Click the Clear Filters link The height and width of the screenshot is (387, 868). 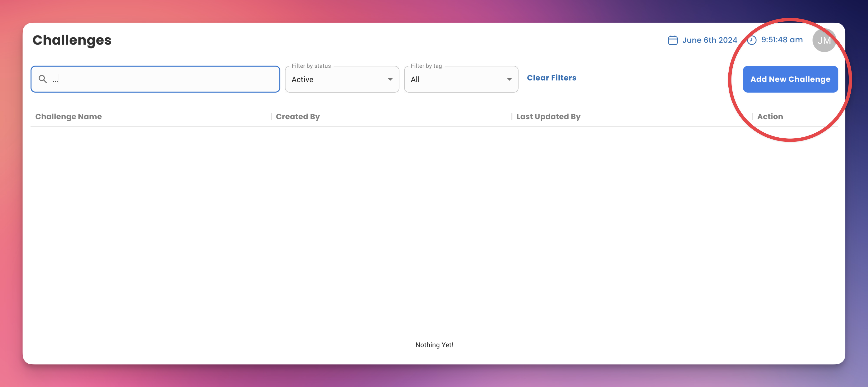551,78
